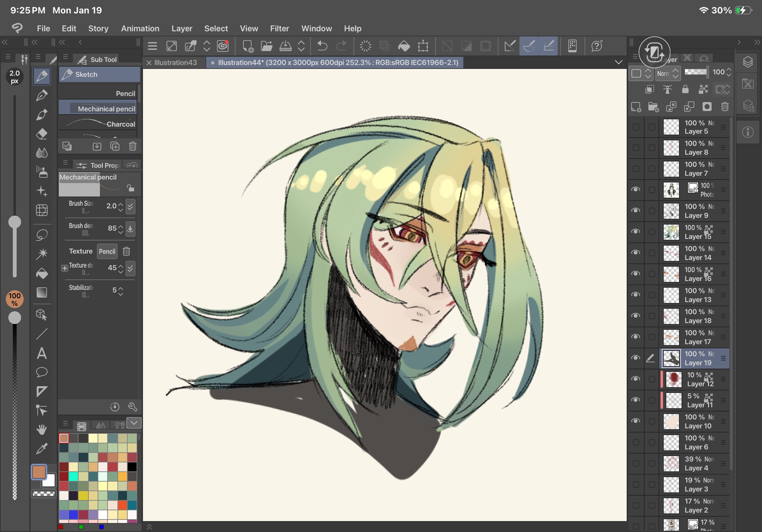Hide Layer 9 visibility eye
Viewport: 762px width, 532px height.
[x=636, y=210]
